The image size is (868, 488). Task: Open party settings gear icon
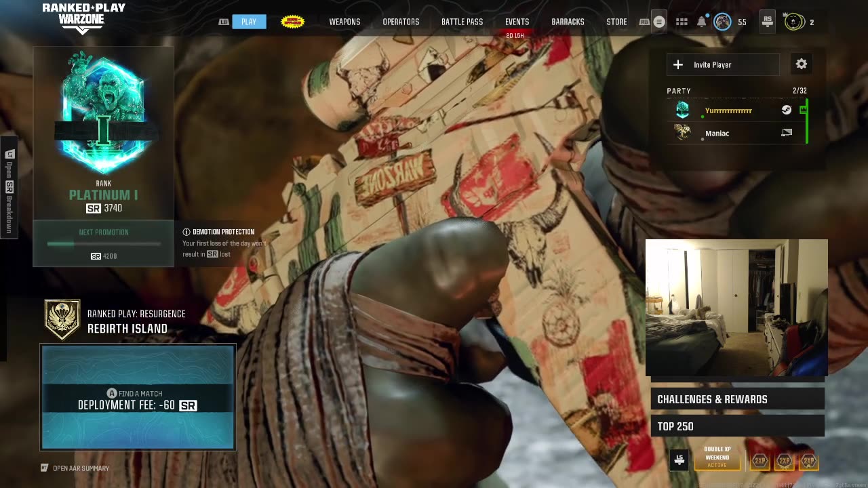pos(802,64)
